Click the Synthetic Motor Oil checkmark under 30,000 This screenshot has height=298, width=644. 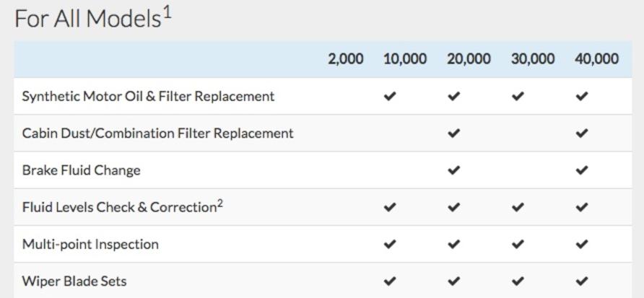518,96
